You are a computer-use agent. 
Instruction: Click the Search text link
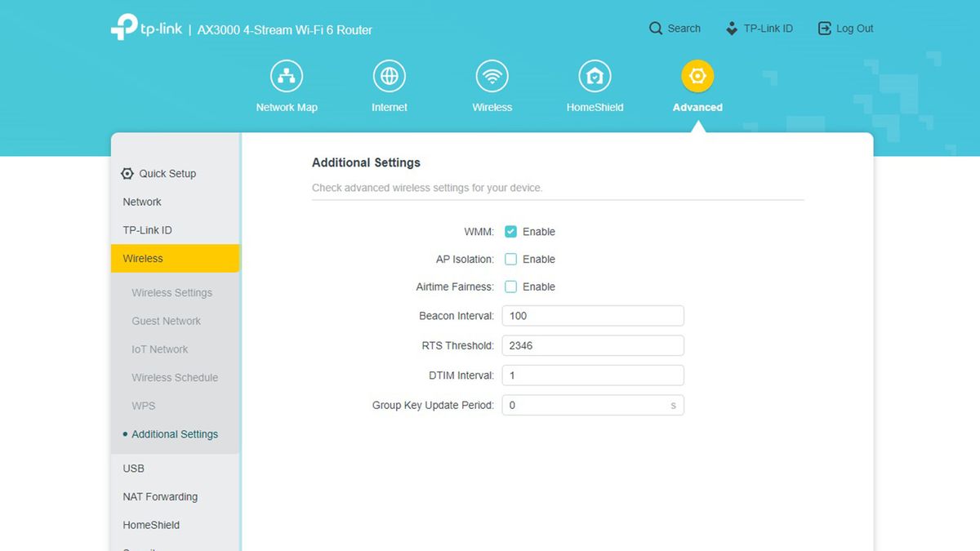(x=684, y=29)
